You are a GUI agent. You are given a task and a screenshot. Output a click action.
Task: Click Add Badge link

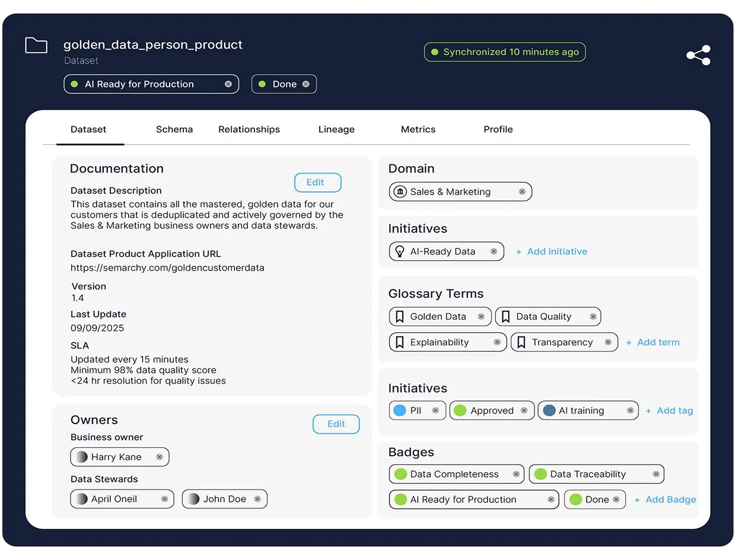point(665,499)
